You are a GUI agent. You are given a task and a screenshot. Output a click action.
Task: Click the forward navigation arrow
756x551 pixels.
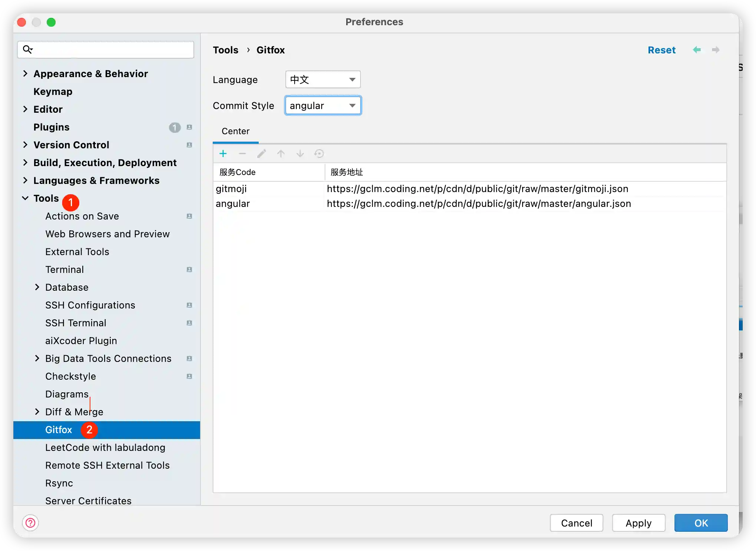coord(716,50)
